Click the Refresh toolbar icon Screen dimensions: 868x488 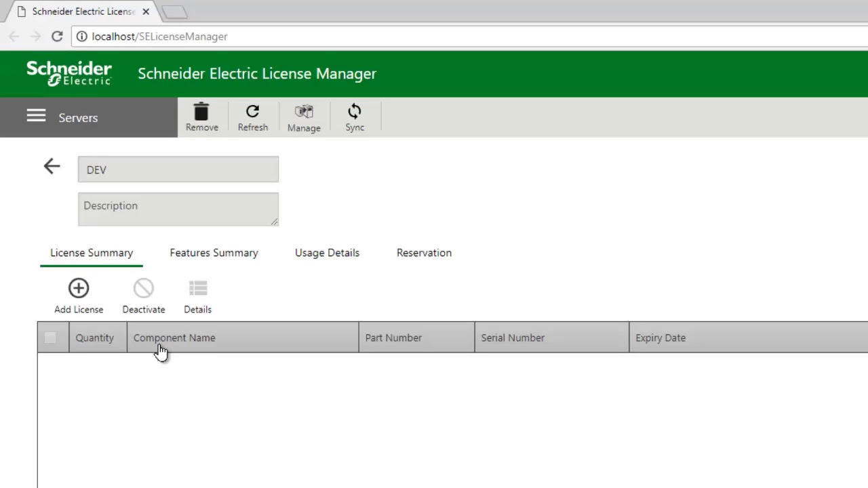point(252,111)
